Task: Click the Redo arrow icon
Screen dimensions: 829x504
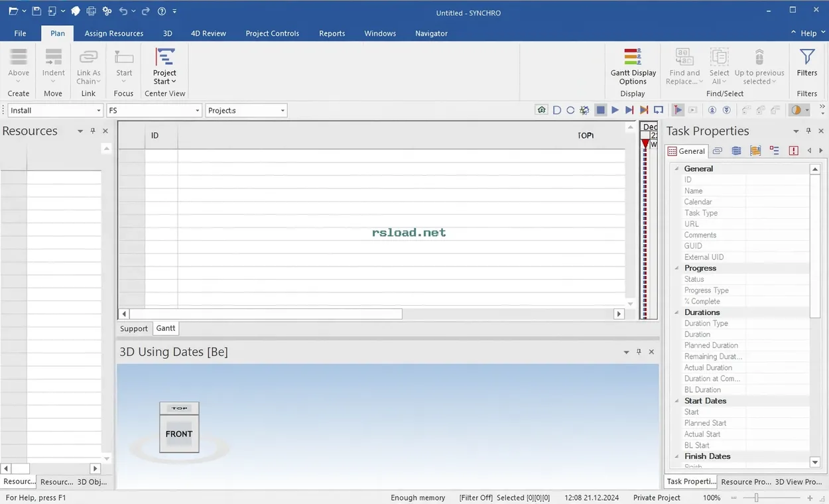Action: click(146, 11)
